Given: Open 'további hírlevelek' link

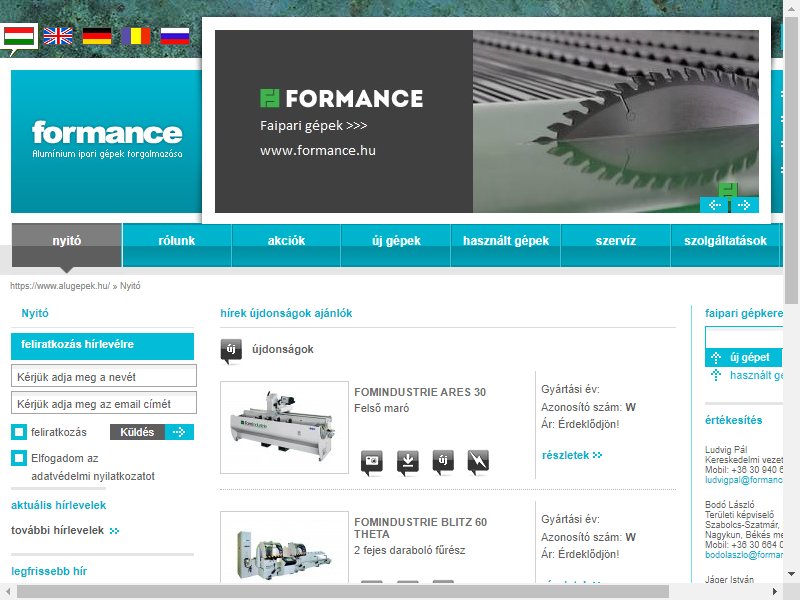Looking at the screenshot, I should tap(65, 531).
